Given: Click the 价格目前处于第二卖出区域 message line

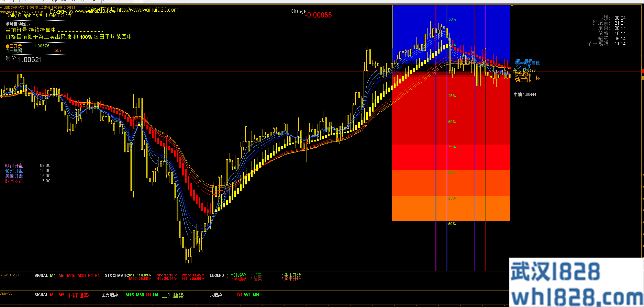Looking at the screenshot, I should [69, 37].
